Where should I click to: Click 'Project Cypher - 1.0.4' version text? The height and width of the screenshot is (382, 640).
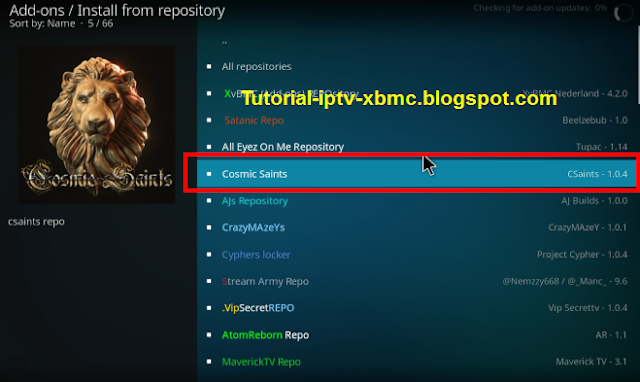click(582, 255)
